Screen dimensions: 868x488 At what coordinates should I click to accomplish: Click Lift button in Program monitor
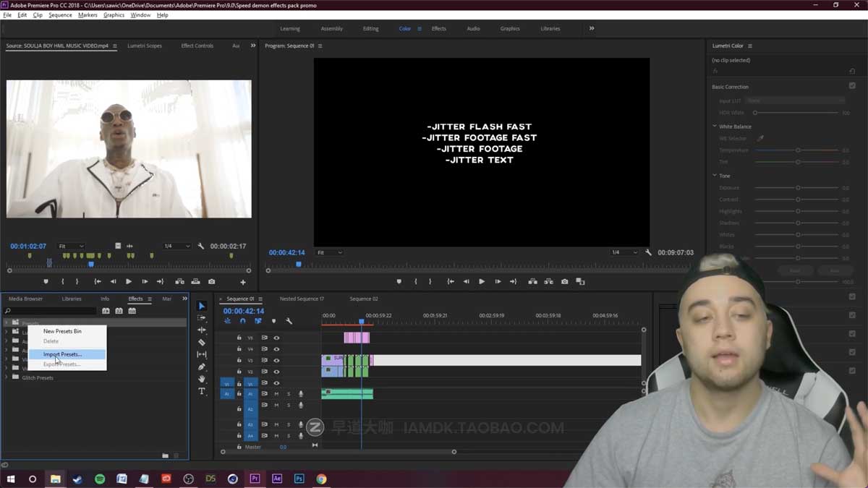tap(532, 281)
